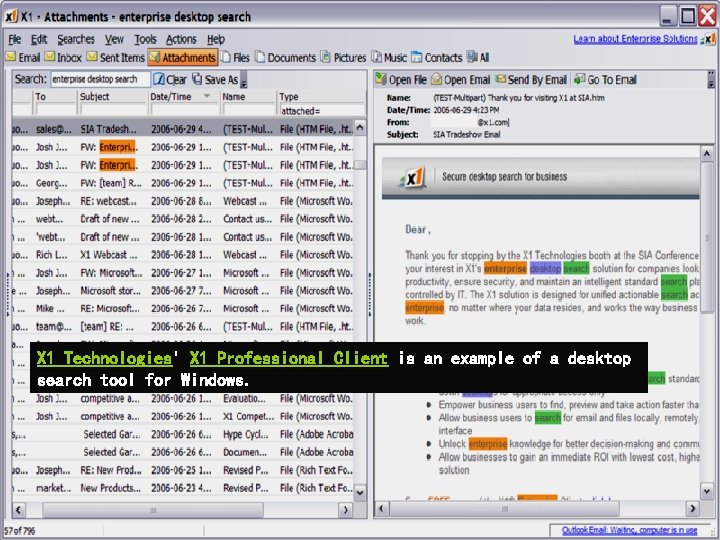720x540 pixels.
Task: Select the row with Hype Cycl... attachment
Action: click(183, 434)
